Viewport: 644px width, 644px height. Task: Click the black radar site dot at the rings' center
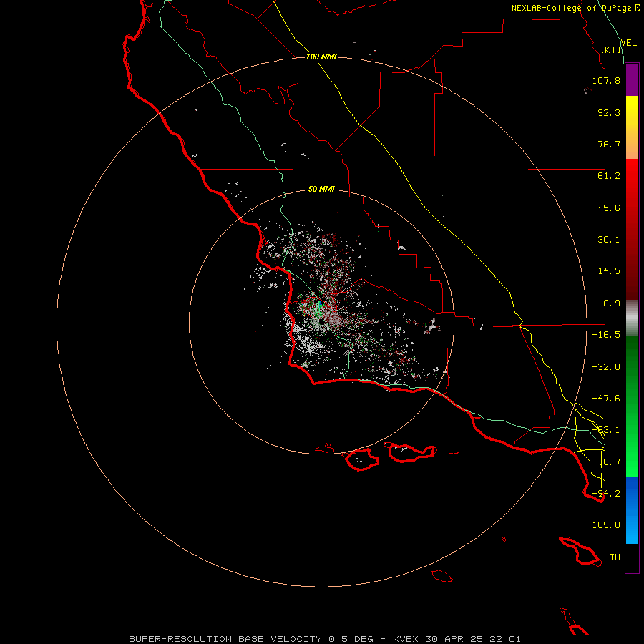coord(321,321)
